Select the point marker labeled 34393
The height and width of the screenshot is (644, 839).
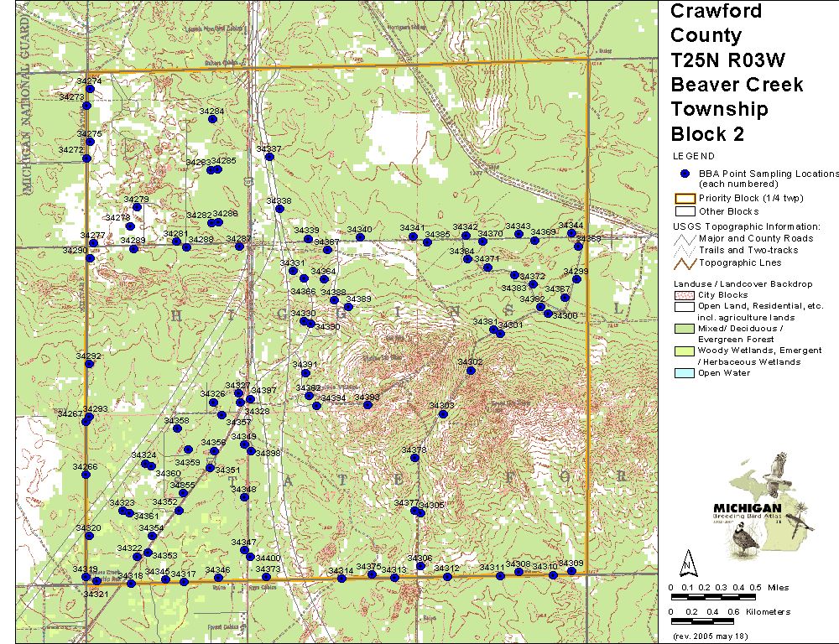(367, 405)
